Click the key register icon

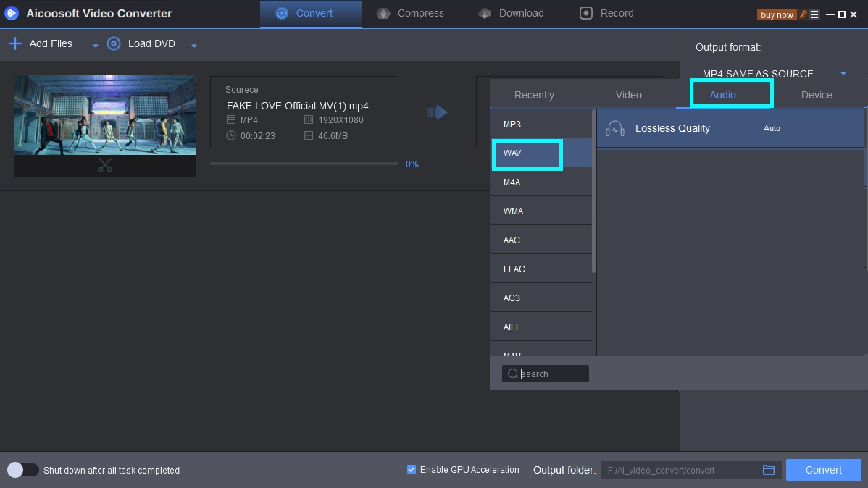click(x=803, y=14)
